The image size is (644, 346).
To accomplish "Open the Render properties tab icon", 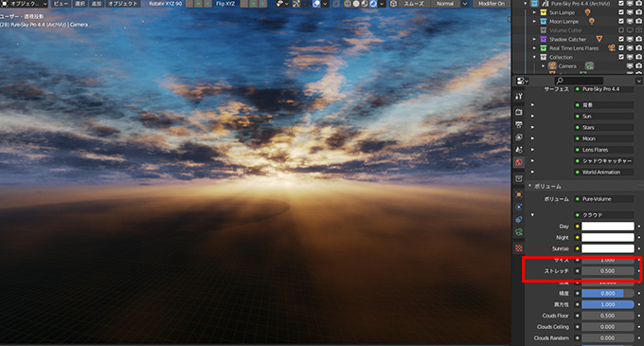I will click(519, 112).
